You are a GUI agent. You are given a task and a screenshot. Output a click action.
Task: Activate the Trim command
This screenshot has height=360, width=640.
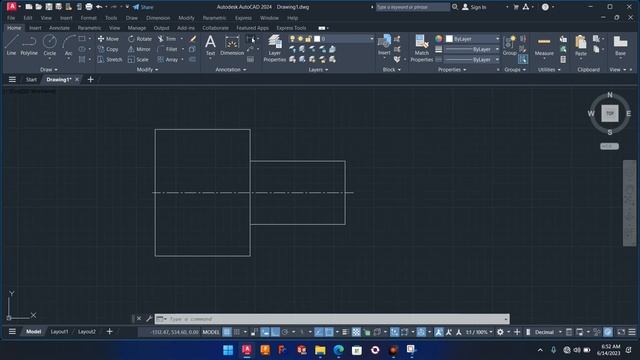[167, 39]
